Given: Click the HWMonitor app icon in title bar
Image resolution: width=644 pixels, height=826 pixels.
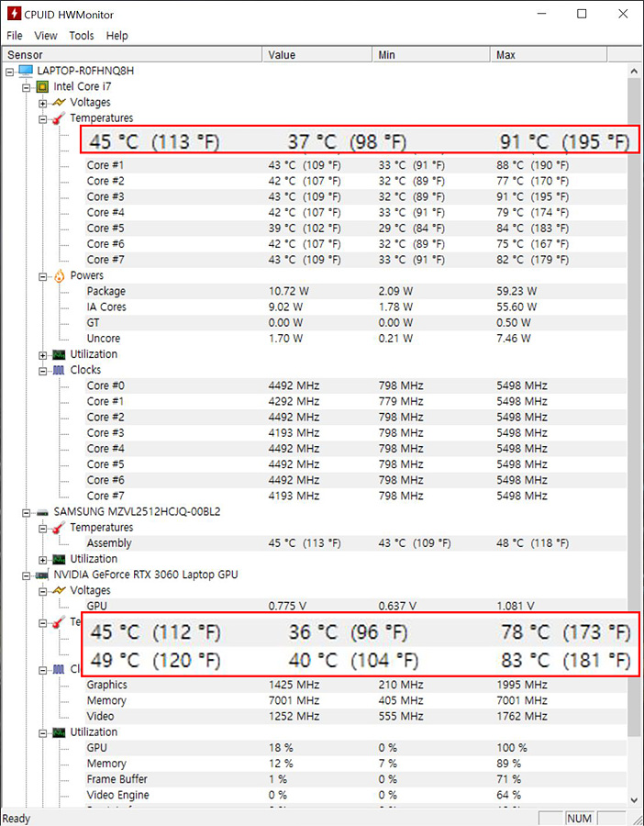Looking at the screenshot, I should click(14, 14).
